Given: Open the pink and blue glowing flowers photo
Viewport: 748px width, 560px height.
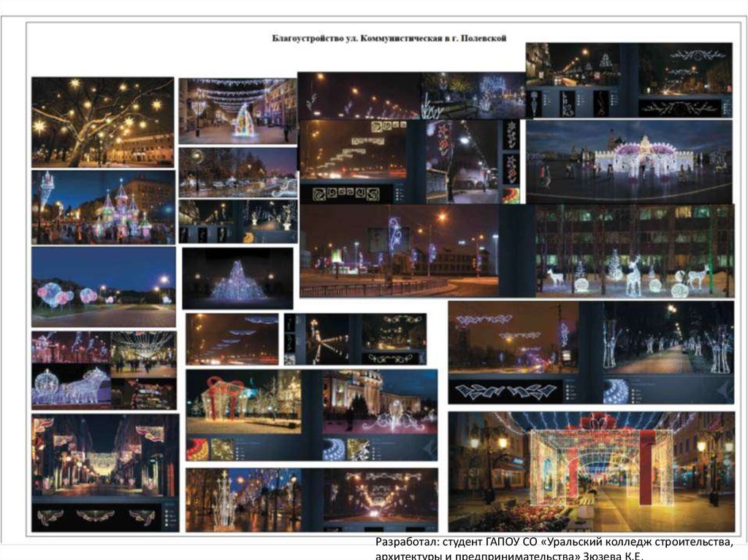Looking at the screenshot, I should 103,286.
